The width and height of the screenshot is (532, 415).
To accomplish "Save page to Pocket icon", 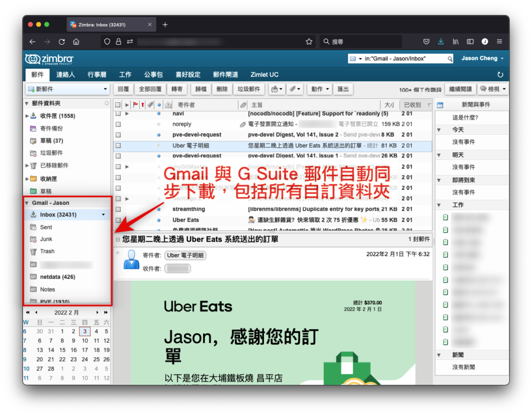I will 427,42.
